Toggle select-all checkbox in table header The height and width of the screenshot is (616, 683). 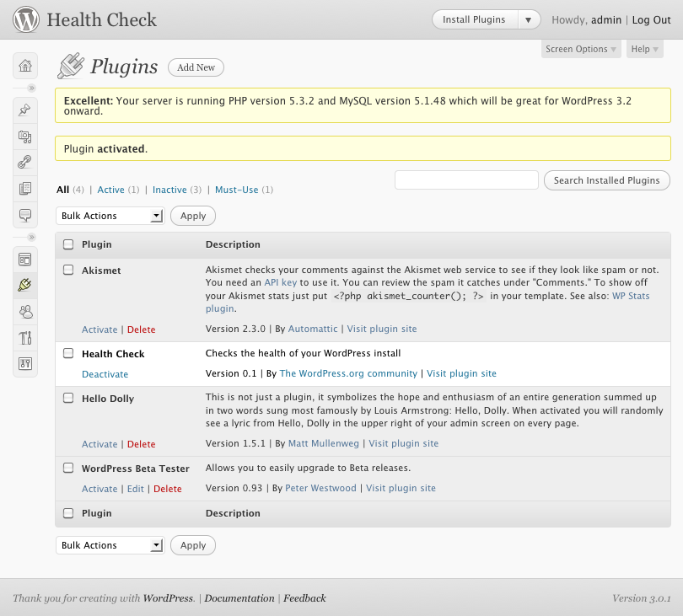click(68, 244)
